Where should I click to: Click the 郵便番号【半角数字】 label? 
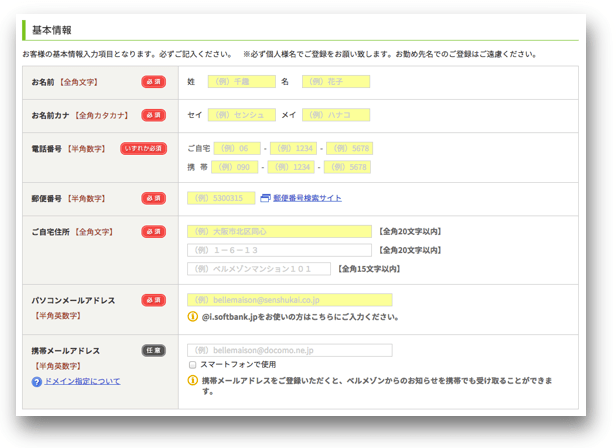[68, 199]
